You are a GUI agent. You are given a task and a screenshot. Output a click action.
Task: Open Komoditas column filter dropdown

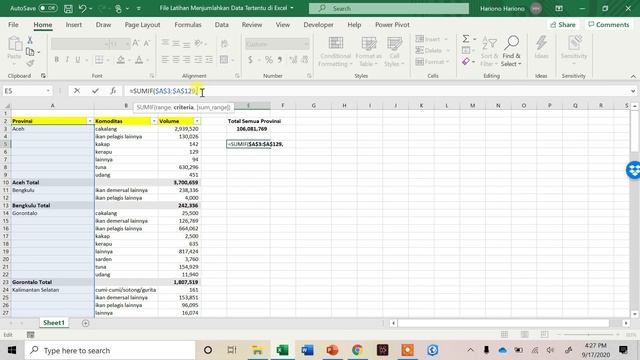pyautogui.click(x=154, y=121)
